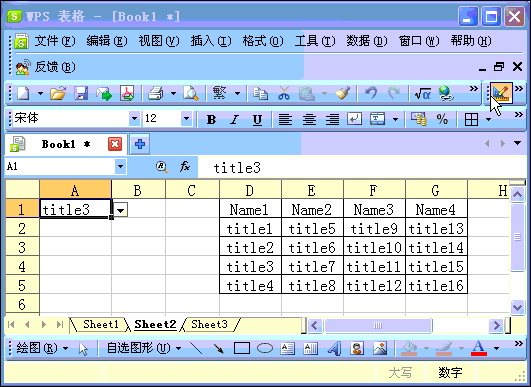Screen dimensions: 531x387
Task: Open the insert function fx button
Action: point(185,166)
